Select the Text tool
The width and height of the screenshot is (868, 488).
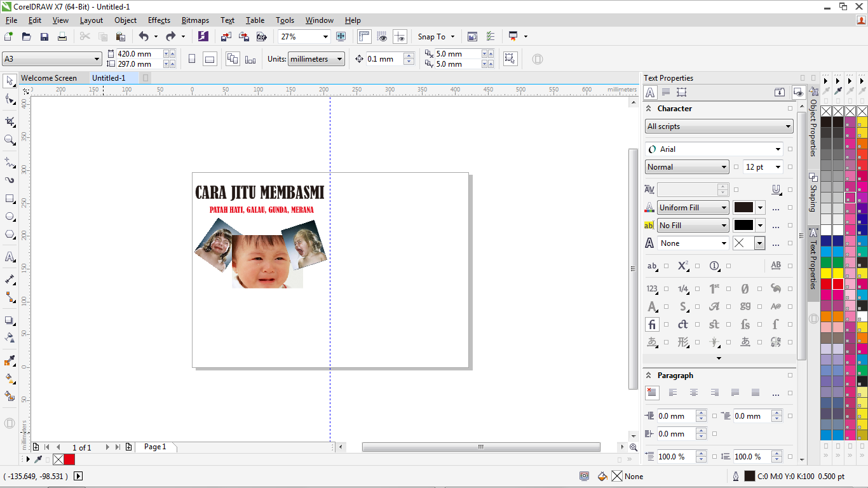(x=10, y=257)
